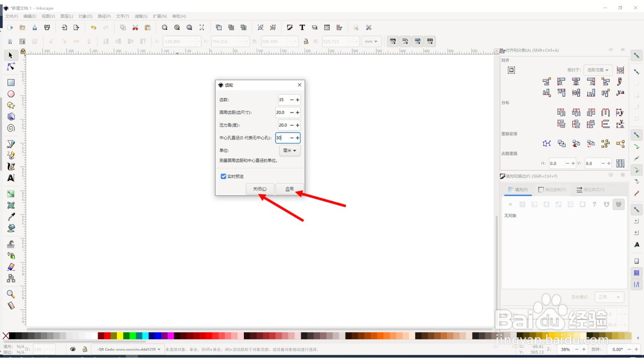
Task: Select unset paint question mark
Action: point(594,204)
